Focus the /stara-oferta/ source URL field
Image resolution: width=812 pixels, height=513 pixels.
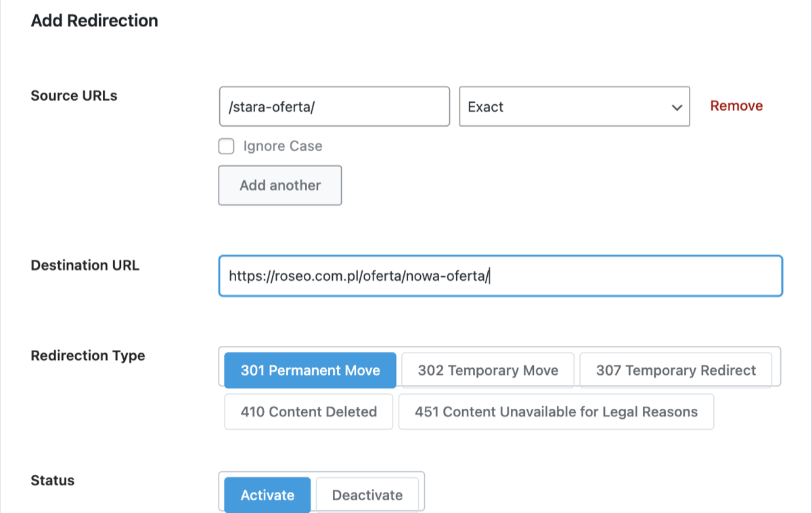click(334, 106)
